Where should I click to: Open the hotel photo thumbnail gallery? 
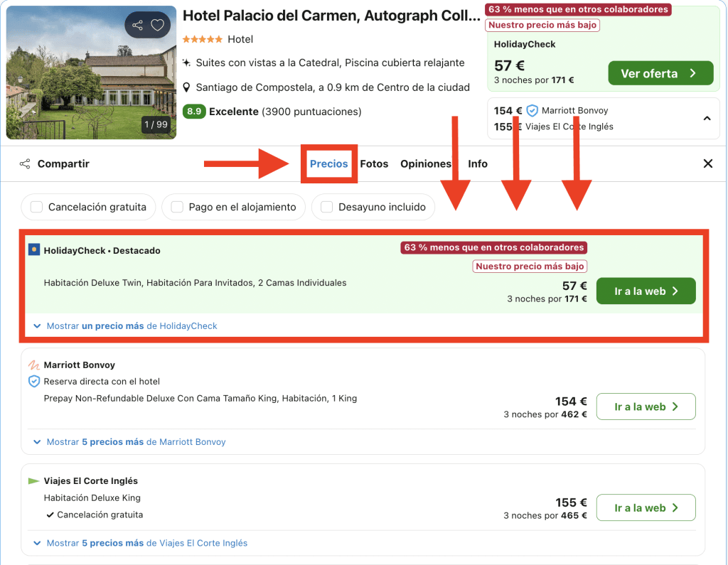click(91, 72)
